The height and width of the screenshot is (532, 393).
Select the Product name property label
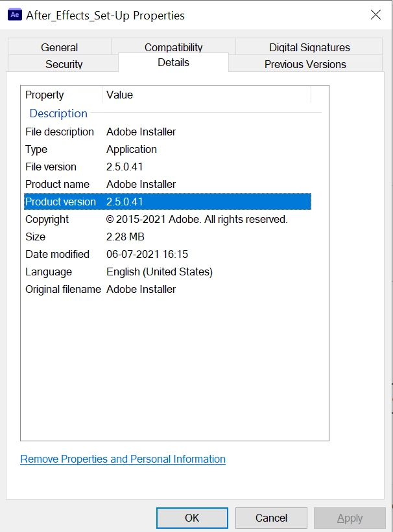click(x=57, y=184)
